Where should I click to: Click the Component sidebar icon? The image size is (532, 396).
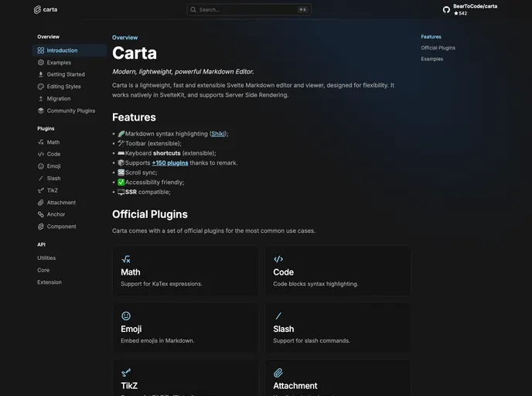point(41,227)
